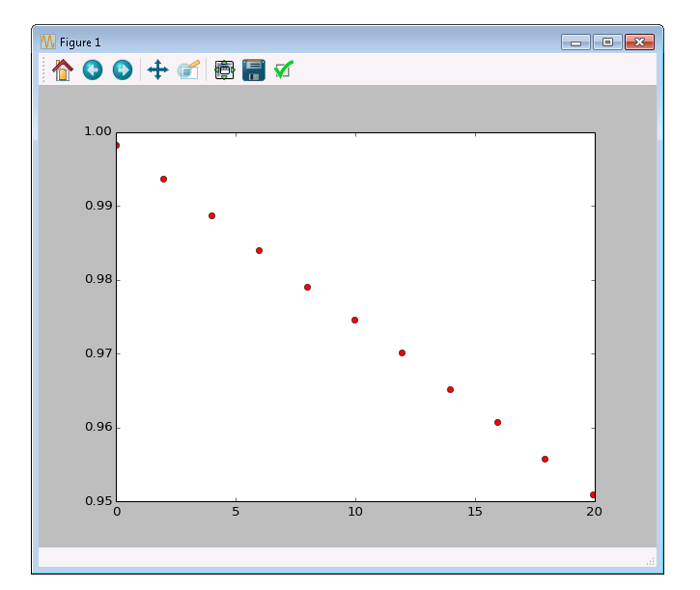Maximize the Figure 1 window
This screenshot has width=700, height=590.
(x=607, y=42)
